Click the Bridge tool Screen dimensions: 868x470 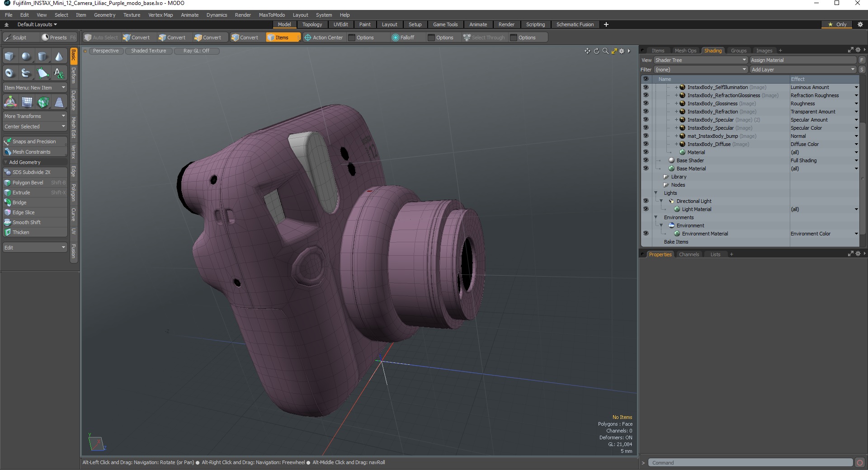click(x=35, y=202)
